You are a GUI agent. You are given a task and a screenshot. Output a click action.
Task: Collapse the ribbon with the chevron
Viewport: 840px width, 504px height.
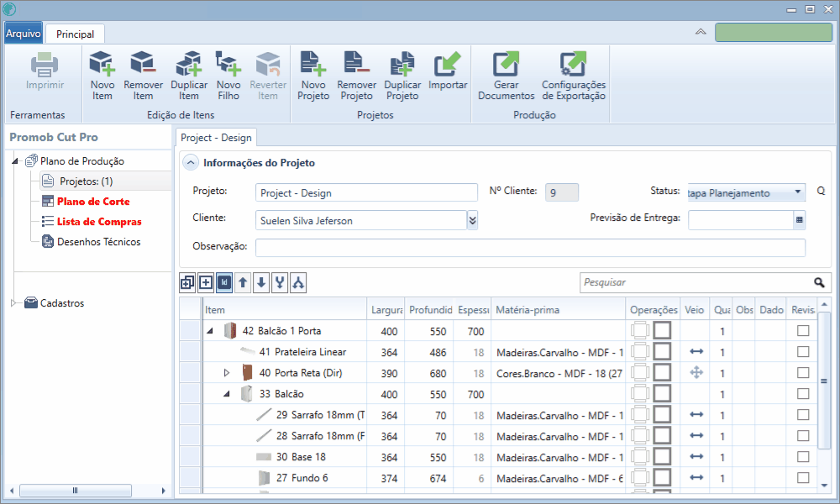click(701, 32)
